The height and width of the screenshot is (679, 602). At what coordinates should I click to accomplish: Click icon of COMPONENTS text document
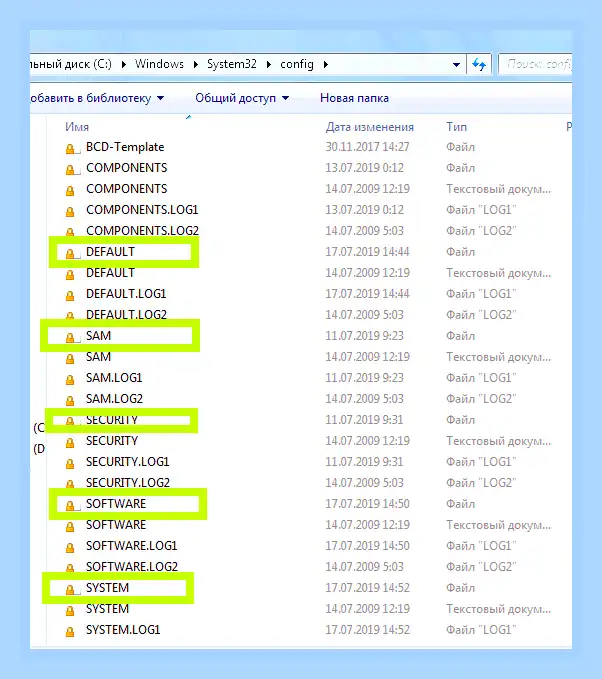(70, 191)
